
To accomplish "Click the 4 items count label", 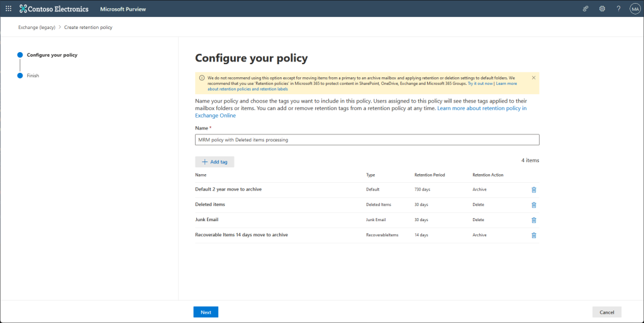I will pos(530,160).
